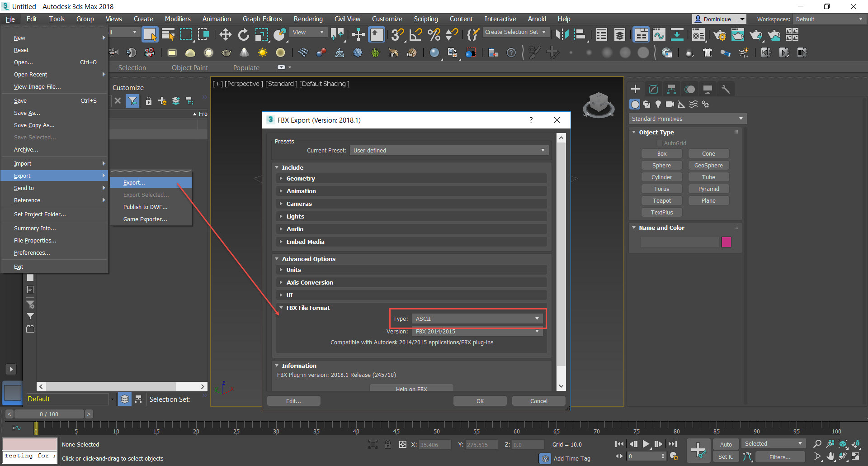Select the Select and Move tool
Image resolution: width=868 pixels, height=466 pixels.
click(226, 34)
